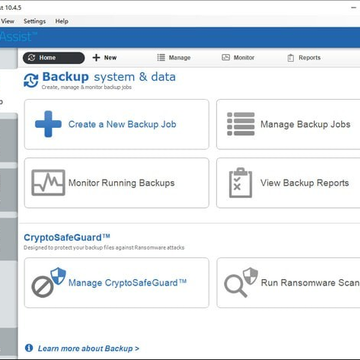Switch to the New tab

point(104,58)
